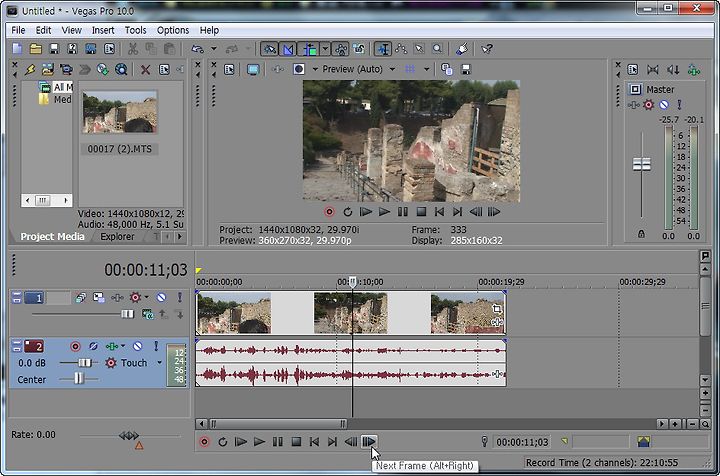This screenshot has height=476, width=720.
Task: Click Play in the timeline transport bar
Action: (x=259, y=442)
